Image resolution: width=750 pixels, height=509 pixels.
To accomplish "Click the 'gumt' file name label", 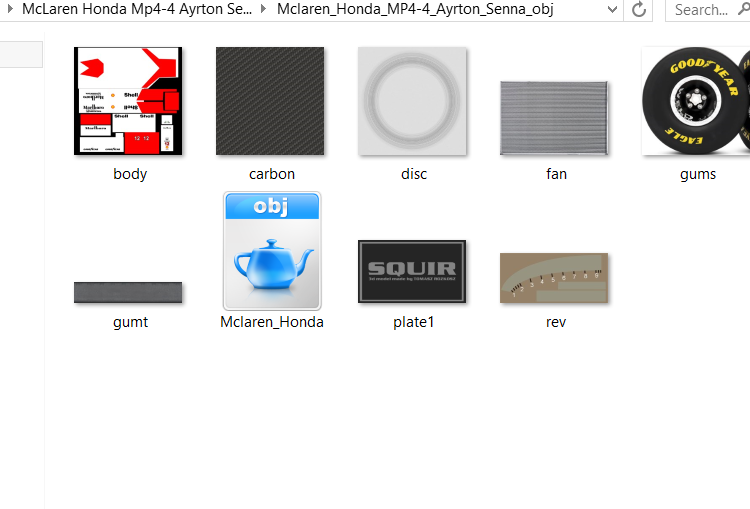I will [130, 322].
